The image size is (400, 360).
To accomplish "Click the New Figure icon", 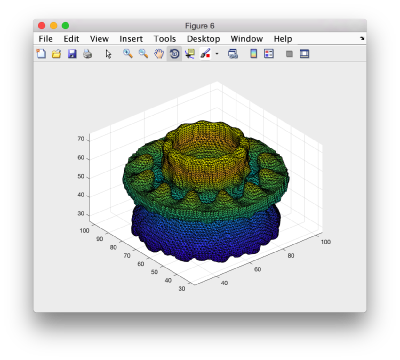I will pos(41,54).
